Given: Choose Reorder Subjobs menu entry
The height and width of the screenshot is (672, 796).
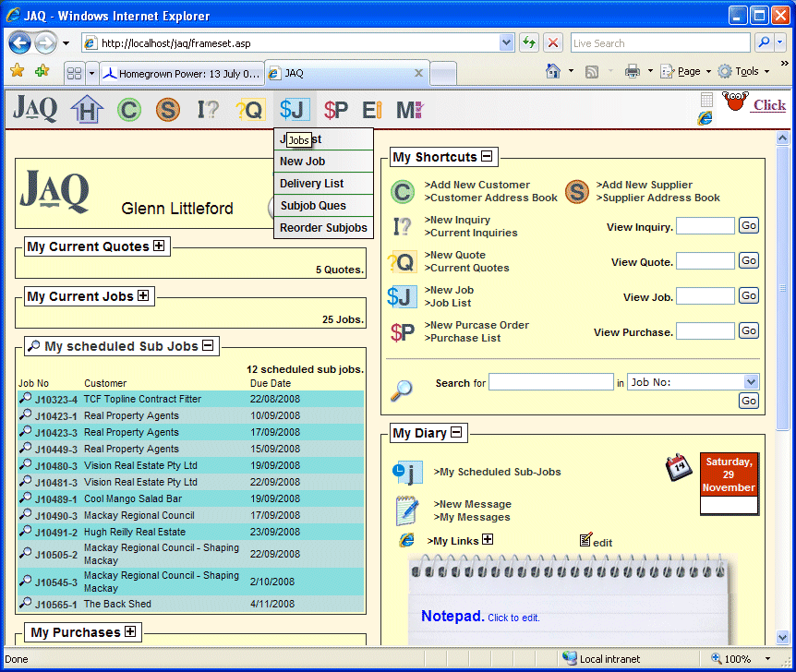Looking at the screenshot, I should click(x=323, y=228).
